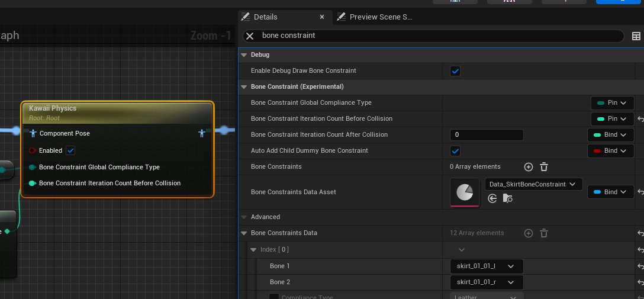Empty the Bone Constraints array with trash icon

click(544, 167)
